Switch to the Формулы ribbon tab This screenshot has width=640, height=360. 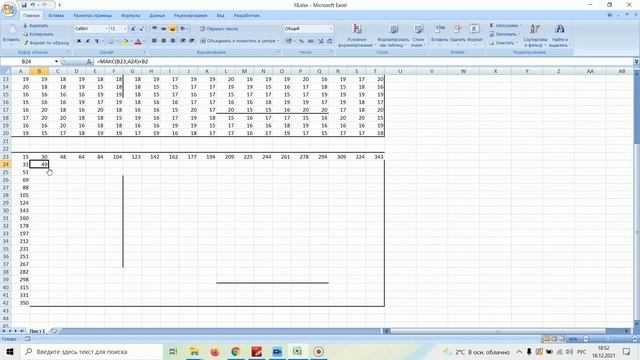click(131, 16)
